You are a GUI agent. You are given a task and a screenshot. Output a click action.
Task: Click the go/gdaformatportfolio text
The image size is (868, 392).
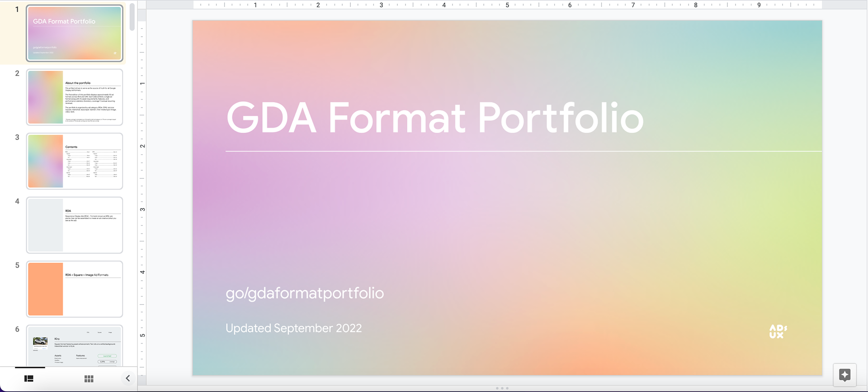coord(305,293)
